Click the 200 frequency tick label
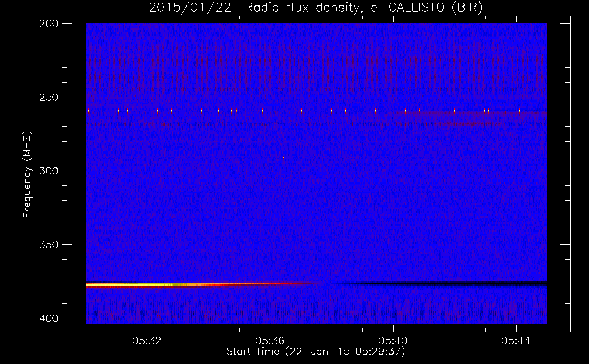 point(48,24)
